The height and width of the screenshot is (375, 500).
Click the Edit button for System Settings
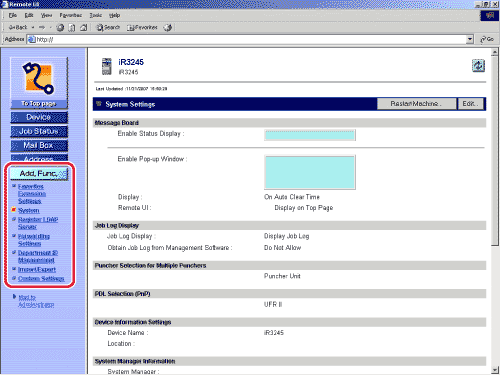[x=471, y=104]
